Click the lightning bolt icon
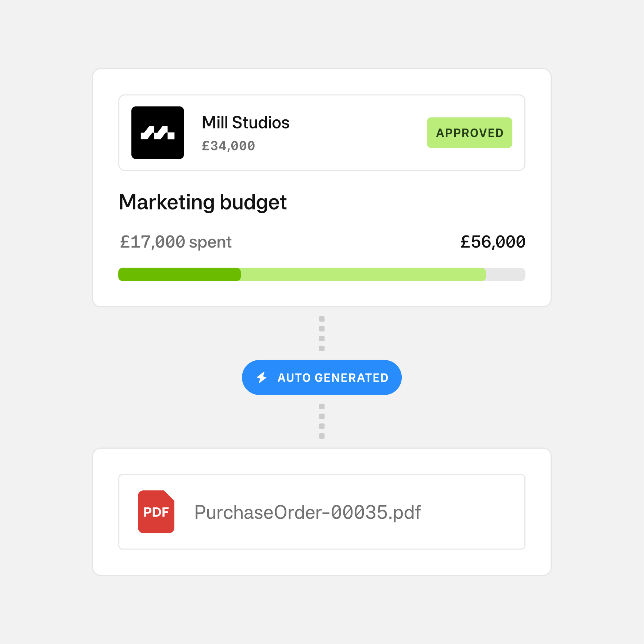Screen dimensions: 644x644 [262, 377]
